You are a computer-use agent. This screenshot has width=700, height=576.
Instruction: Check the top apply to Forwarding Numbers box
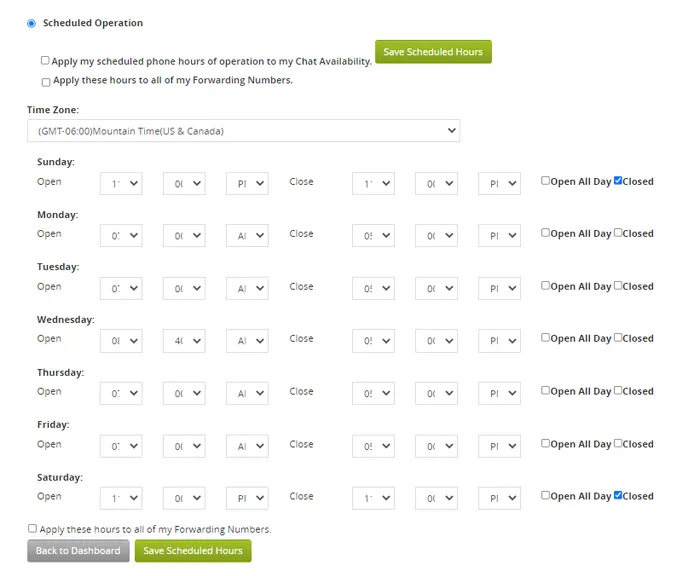(46, 82)
